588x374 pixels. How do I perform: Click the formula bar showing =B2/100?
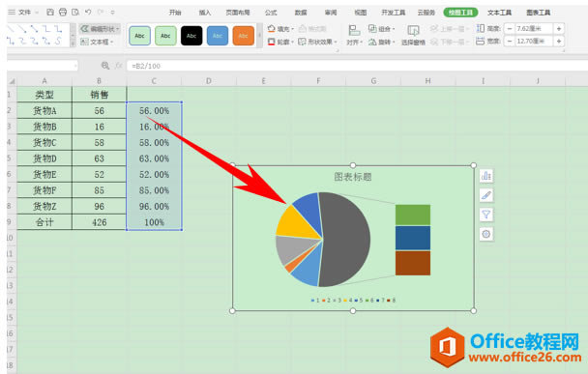point(357,66)
